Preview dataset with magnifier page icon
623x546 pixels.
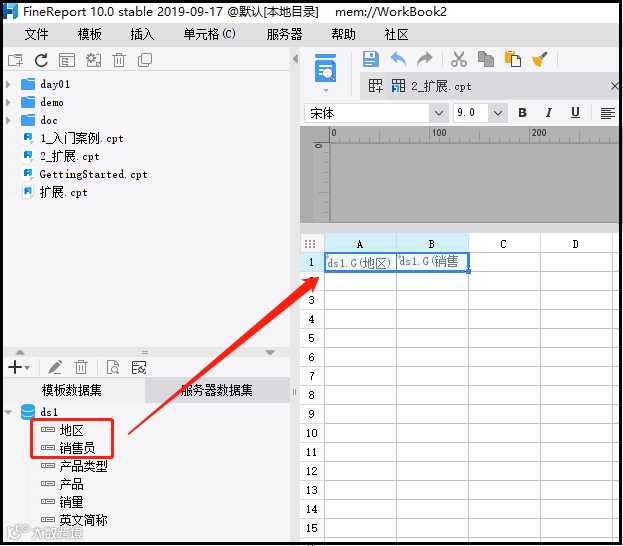(x=113, y=367)
